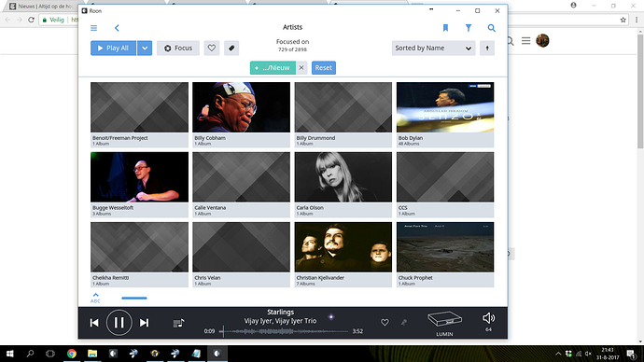Image resolution: width=644 pixels, height=362 pixels.
Task: Click the horizontal page scroll indicator
Action: (134, 298)
